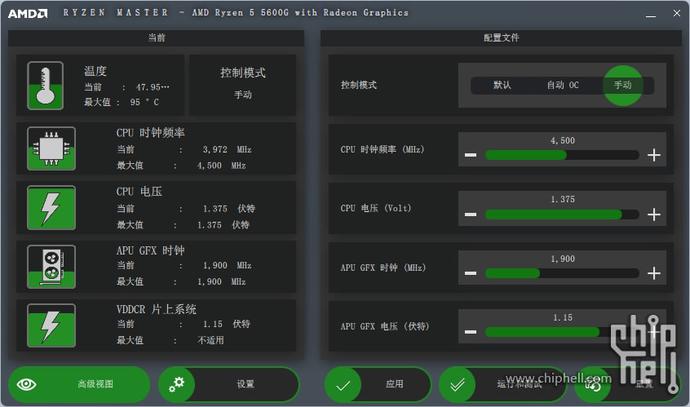Decrease CPU 电压 with minus button
Screen dimensions: 690x407
pyautogui.click(x=470, y=214)
